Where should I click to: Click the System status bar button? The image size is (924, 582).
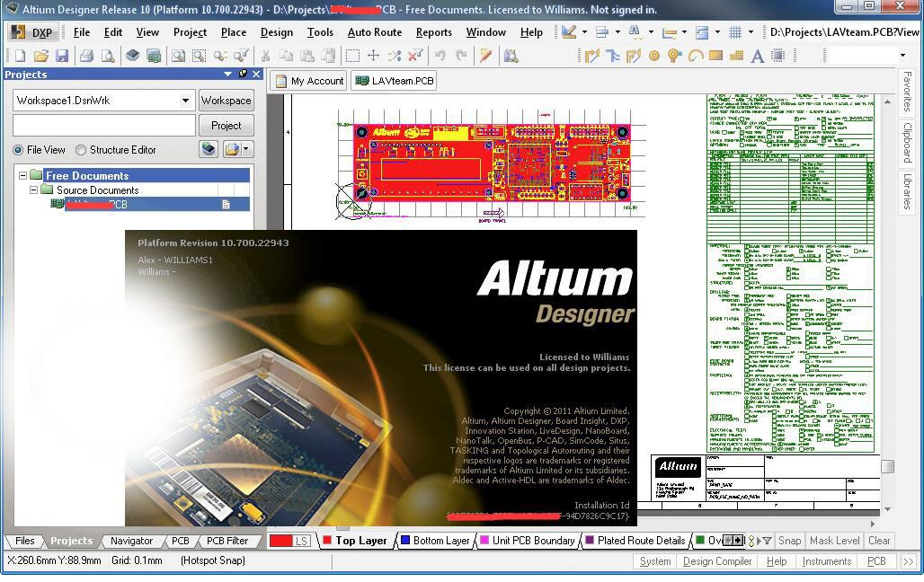pyautogui.click(x=655, y=561)
